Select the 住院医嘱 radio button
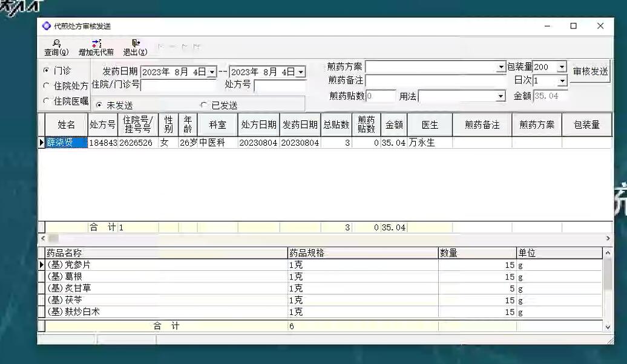 (46, 101)
